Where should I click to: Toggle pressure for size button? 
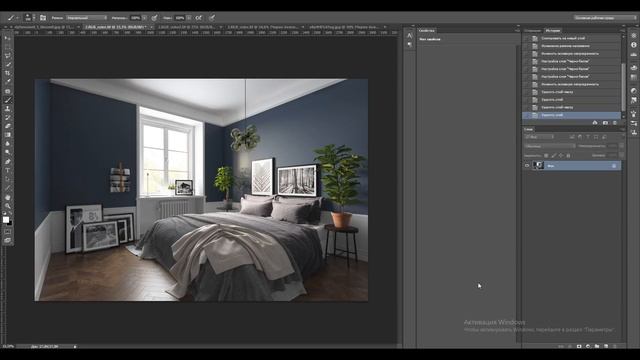212,18
